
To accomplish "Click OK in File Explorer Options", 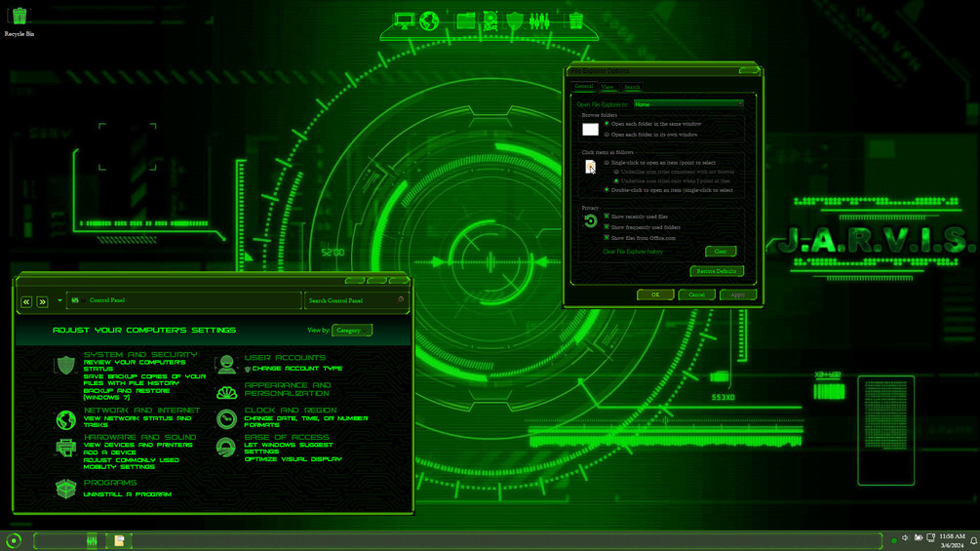I will pyautogui.click(x=655, y=295).
